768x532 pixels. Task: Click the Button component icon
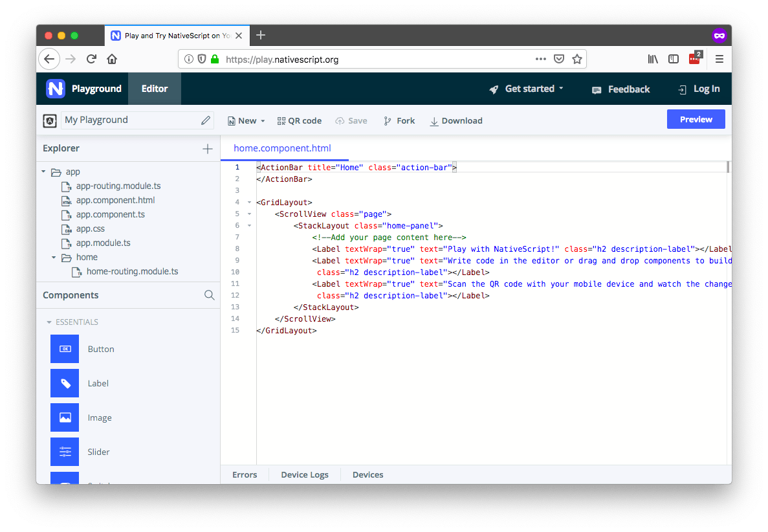[x=65, y=349]
